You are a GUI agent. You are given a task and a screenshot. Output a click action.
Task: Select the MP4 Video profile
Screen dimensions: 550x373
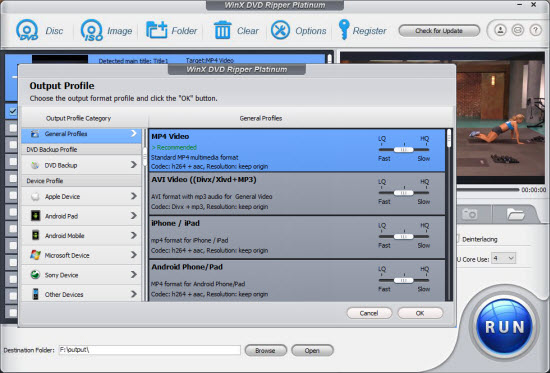pyautogui.click(x=297, y=151)
